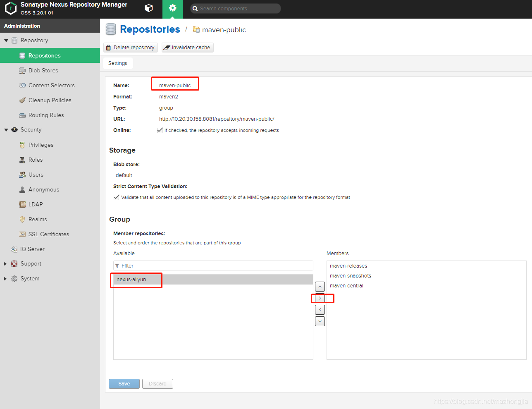Screen dimensions: 532x409
Task: Open the Privileges page
Action: point(50,145)
